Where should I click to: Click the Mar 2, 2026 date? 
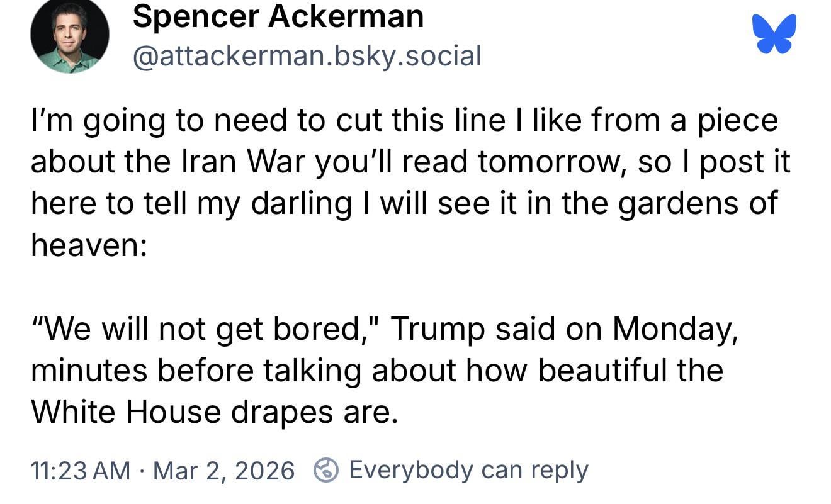point(223,470)
